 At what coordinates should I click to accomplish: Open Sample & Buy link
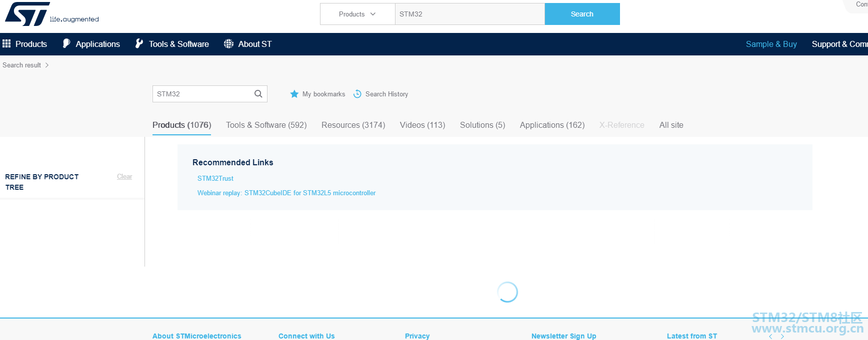coord(771,44)
